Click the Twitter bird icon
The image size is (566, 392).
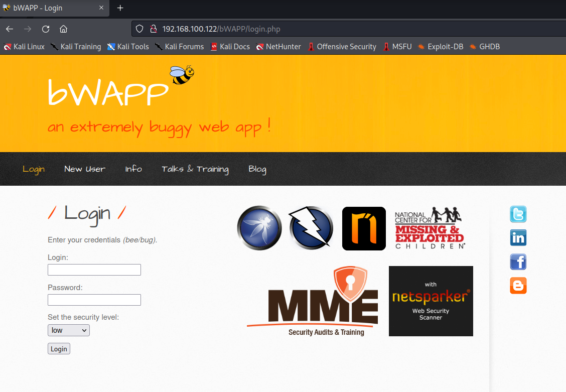(518, 214)
